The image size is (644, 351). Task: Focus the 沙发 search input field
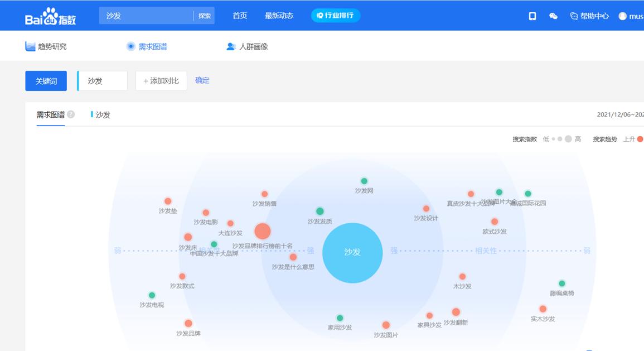pyautogui.click(x=146, y=16)
